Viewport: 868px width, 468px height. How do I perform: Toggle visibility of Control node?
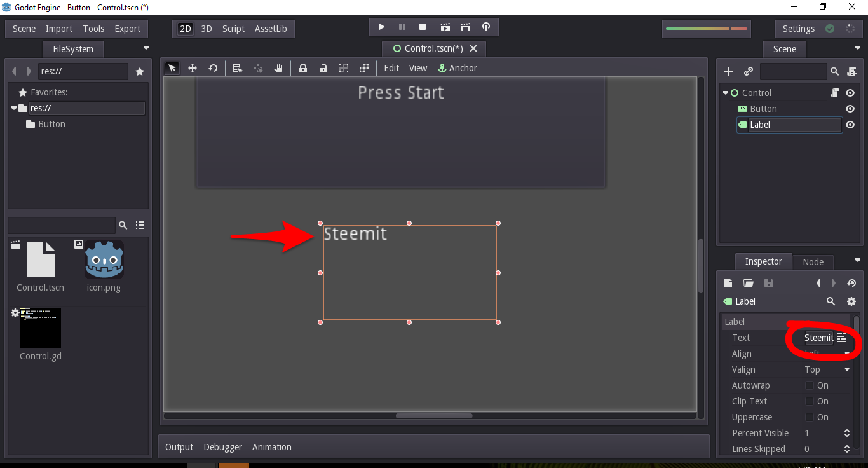pyautogui.click(x=850, y=93)
